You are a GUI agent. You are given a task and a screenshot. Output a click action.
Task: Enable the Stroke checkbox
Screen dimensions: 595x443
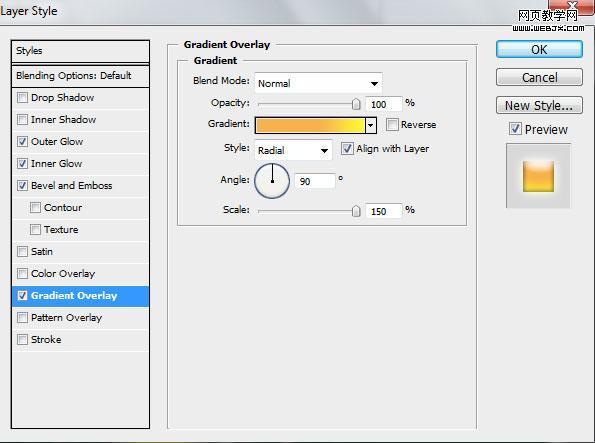coord(22,339)
